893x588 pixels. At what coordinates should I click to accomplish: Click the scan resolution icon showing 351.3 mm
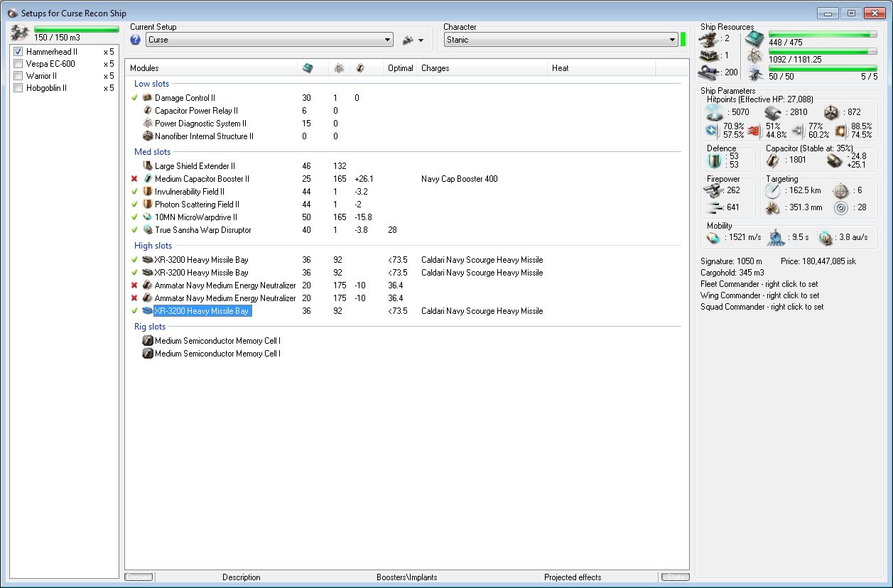coord(772,208)
